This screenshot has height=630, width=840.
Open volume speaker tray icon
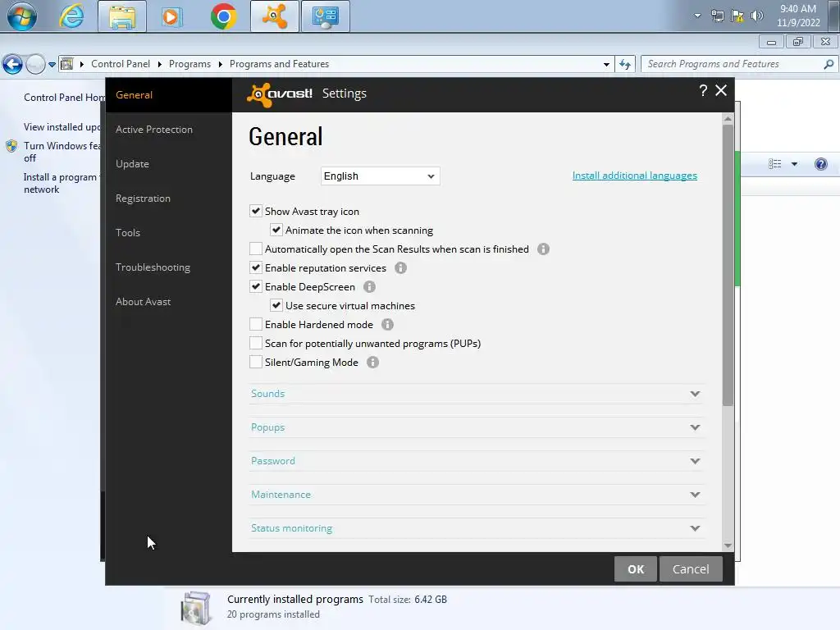coord(757,16)
